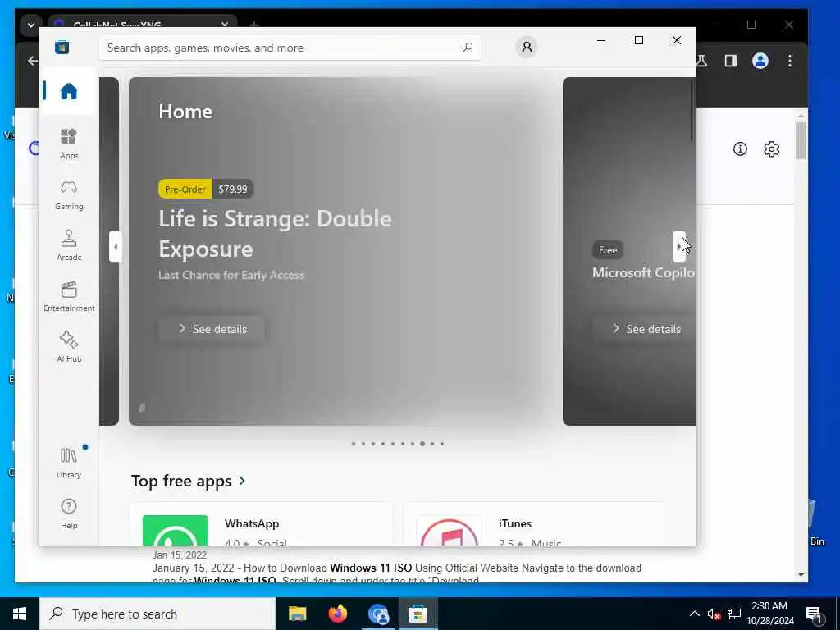The width and height of the screenshot is (840, 630).
Task: Click the Microsoft Store logo icon
Action: (62, 47)
